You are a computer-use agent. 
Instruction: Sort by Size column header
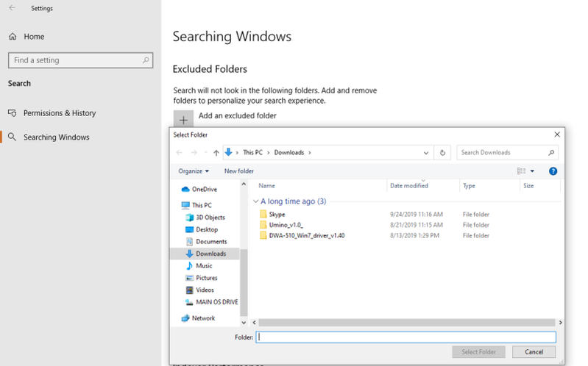pyautogui.click(x=528, y=186)
